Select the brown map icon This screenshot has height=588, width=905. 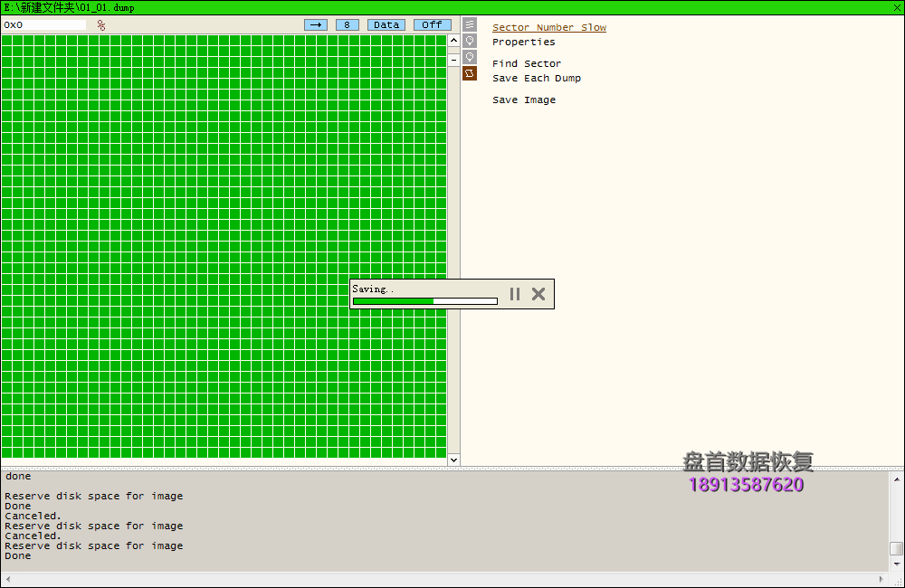(x=470, y=73)
